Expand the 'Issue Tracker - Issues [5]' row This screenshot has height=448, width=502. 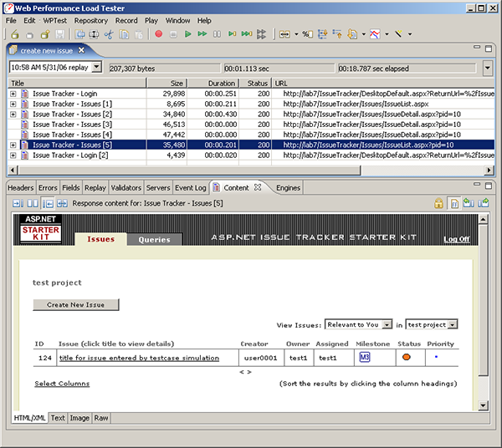13,145
